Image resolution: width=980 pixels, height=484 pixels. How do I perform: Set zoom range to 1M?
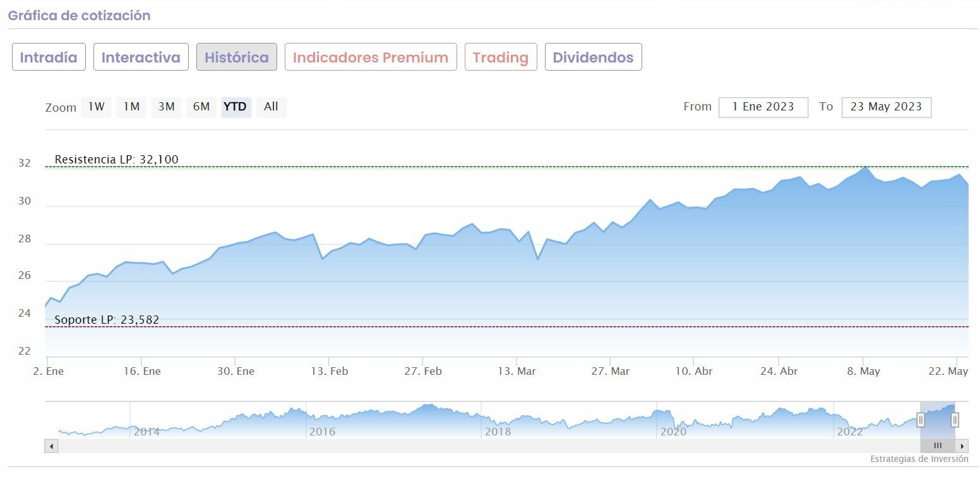131,107
